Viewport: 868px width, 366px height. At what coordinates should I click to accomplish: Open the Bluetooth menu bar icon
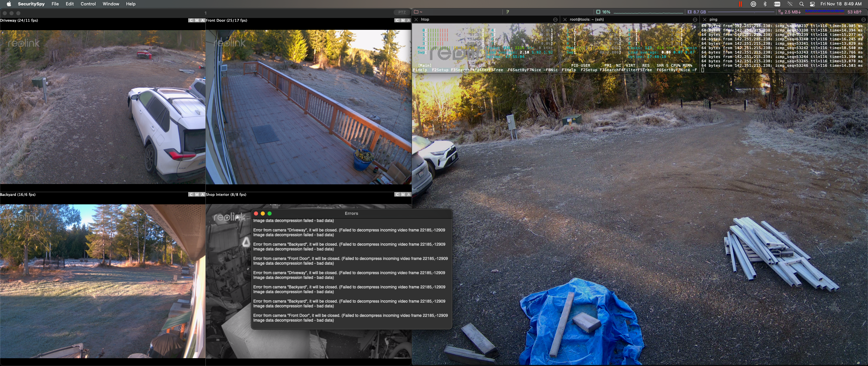pyautogui.click(x=765, y=4)
